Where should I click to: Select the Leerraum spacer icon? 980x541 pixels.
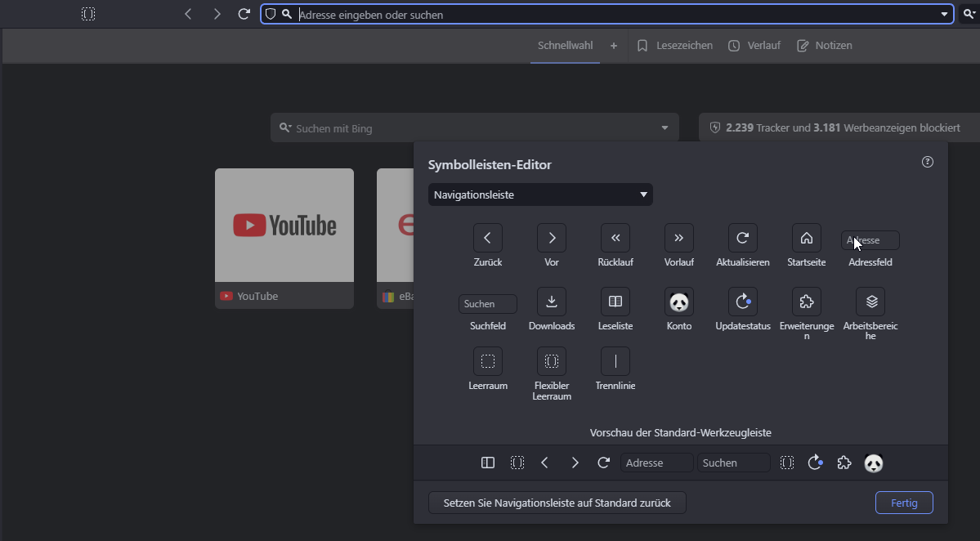tap(487, 362)
